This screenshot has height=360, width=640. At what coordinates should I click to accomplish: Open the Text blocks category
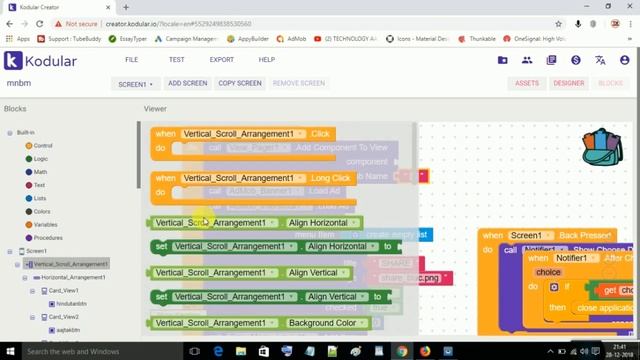click(35, 185)
